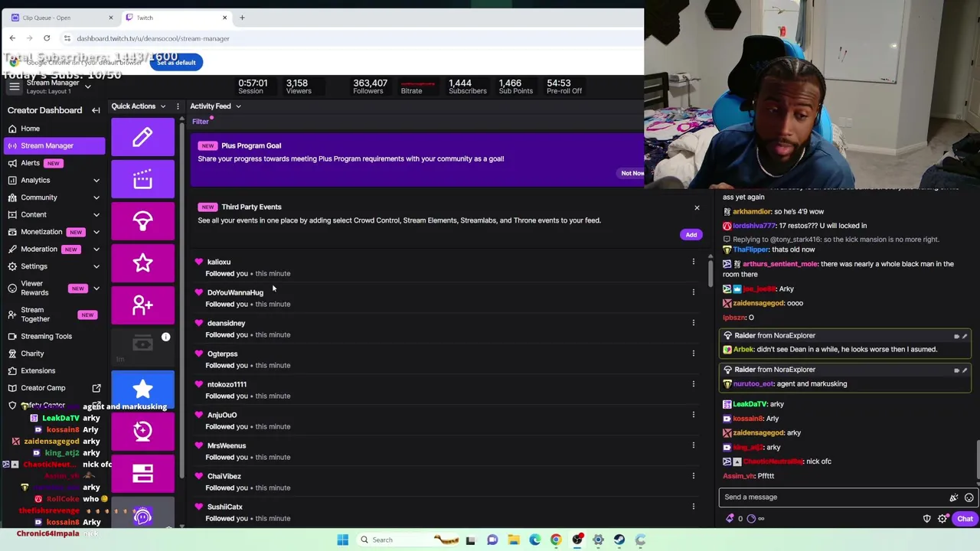The image size is (980, 551).
Task: Click the channel points icon below chat
Action: point(751,519)
